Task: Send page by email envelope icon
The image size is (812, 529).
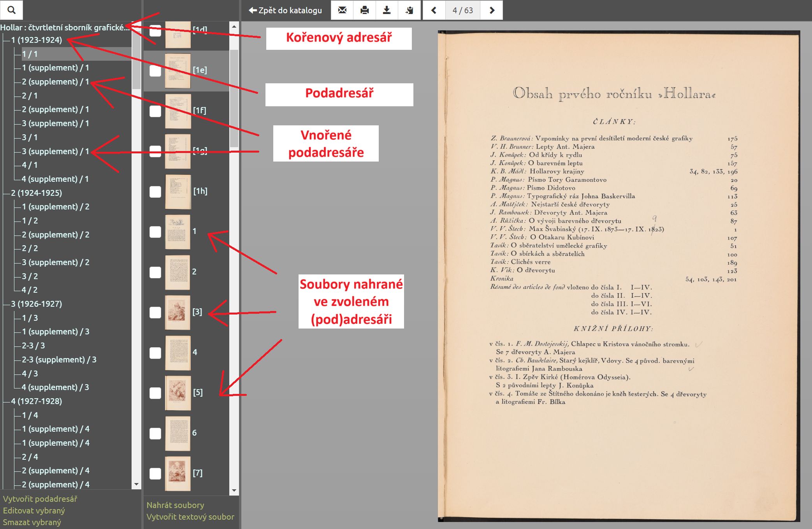Action: [342, 10]
